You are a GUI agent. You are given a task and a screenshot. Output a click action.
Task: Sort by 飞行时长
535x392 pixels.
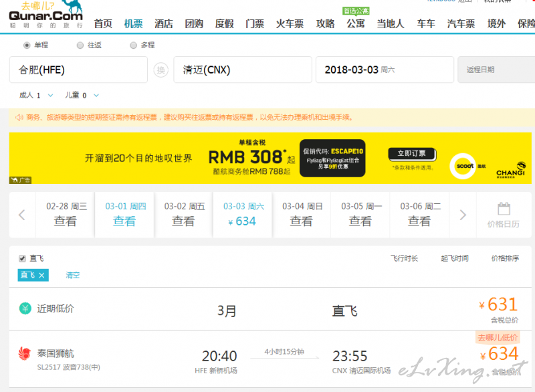pyautogui.click(x=405, y=259)
